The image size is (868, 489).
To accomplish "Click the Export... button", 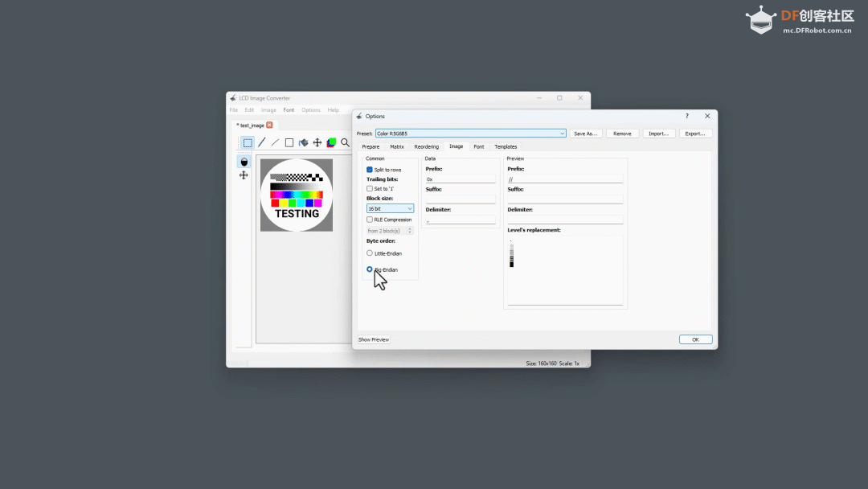I will click(x=695, y=134).
